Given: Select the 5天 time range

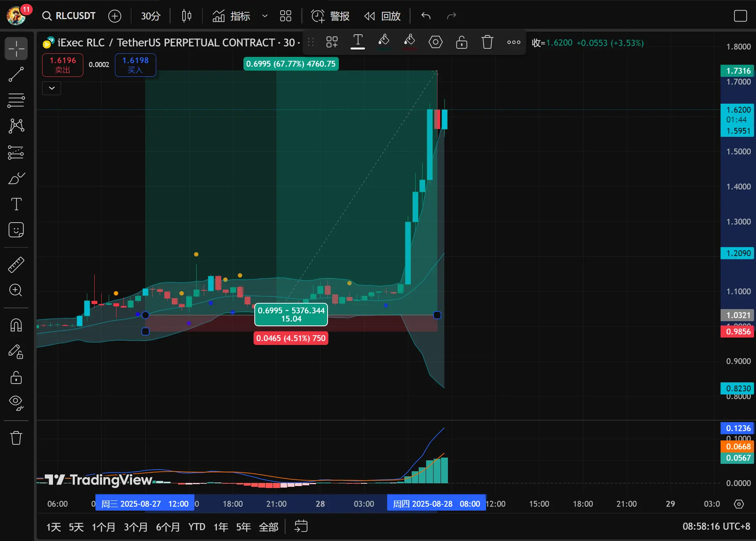Looking at the screenshot, I should point(76,527).
